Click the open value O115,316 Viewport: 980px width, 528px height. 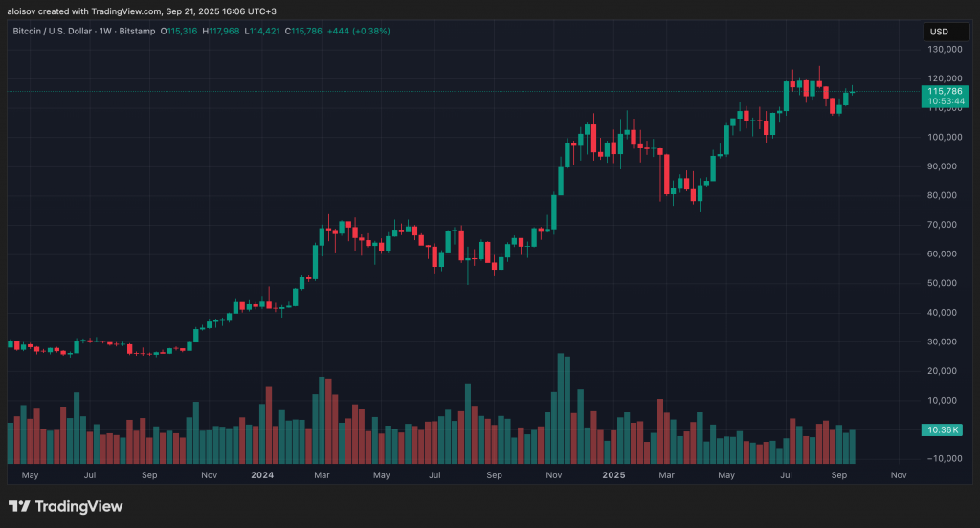click(x=179, y=31)
